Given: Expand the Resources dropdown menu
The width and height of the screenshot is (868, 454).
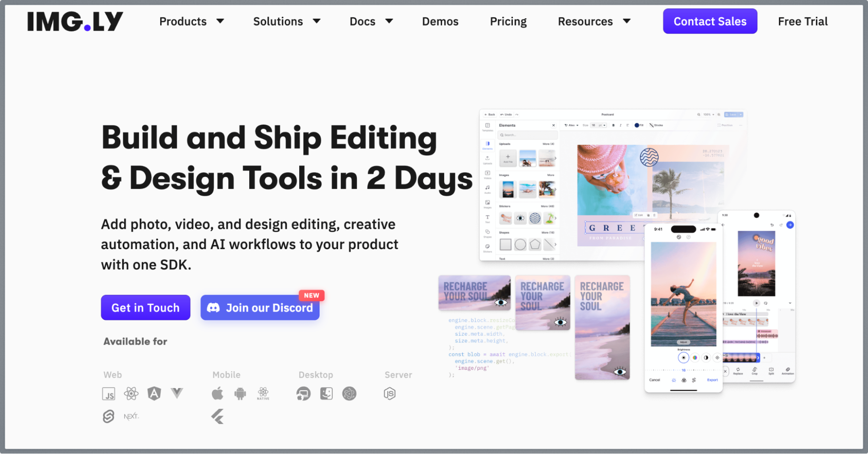Looking at the screenshot, I should point(594,21).
